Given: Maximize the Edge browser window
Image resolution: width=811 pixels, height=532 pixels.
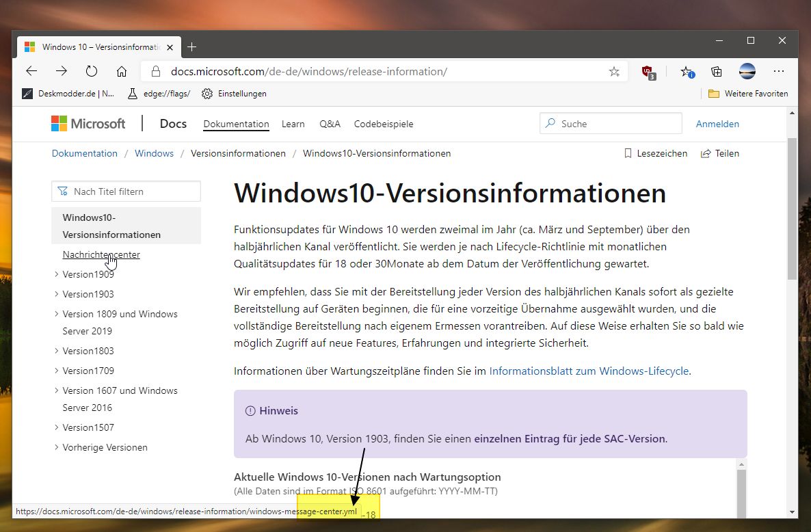Looking at the screenshot, I should click(x=751, y=41).
